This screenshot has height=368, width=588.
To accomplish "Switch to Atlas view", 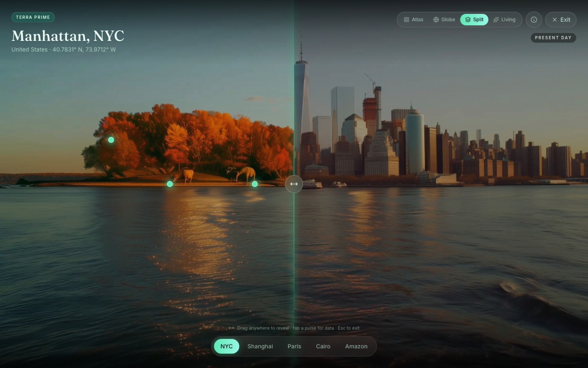I will tap(413, 20).
